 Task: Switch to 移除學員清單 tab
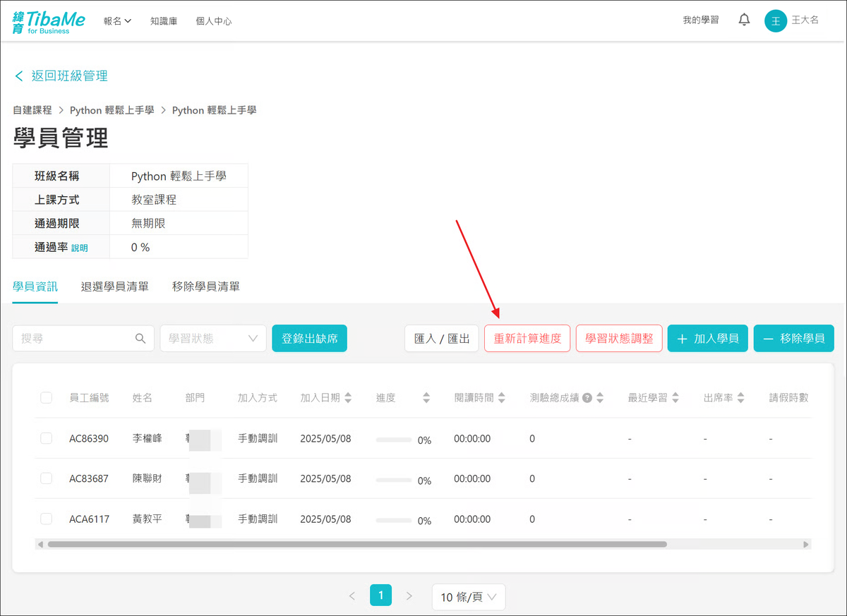205,286
